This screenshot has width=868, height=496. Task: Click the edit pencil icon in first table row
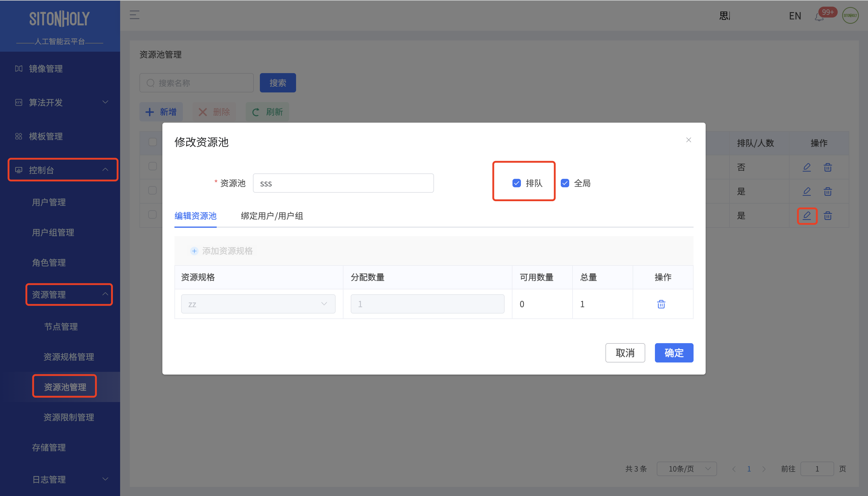coord(806,167)
